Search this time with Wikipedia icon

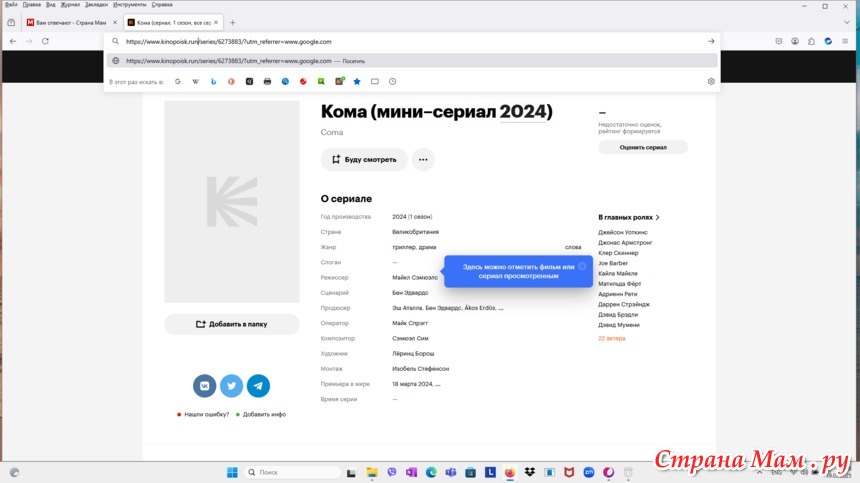[195, 81]
